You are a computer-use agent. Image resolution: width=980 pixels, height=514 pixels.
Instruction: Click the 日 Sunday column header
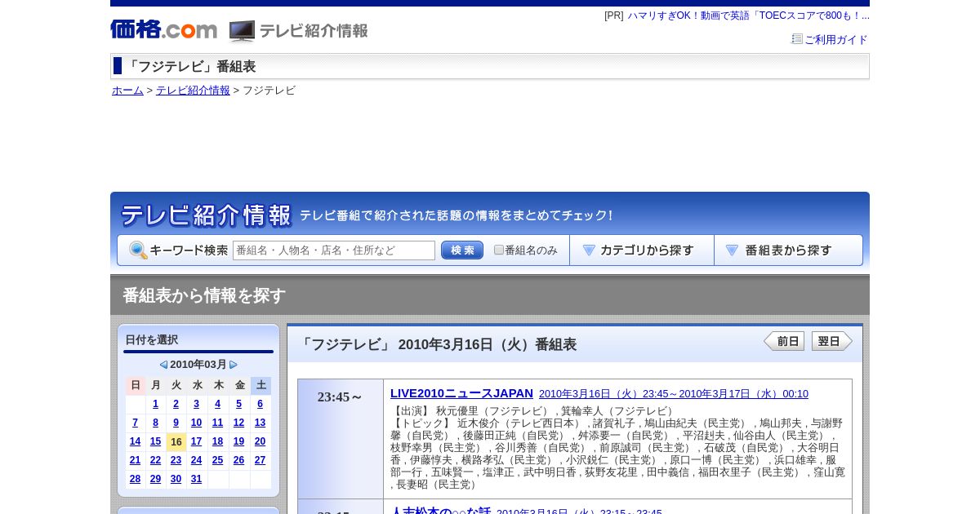click(136, 385)
